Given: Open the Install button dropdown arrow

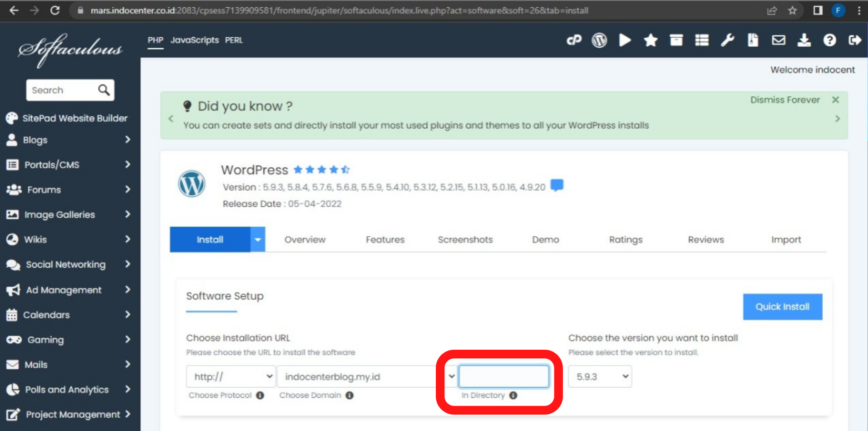Looking at the screenshot, I should [258, 240].
